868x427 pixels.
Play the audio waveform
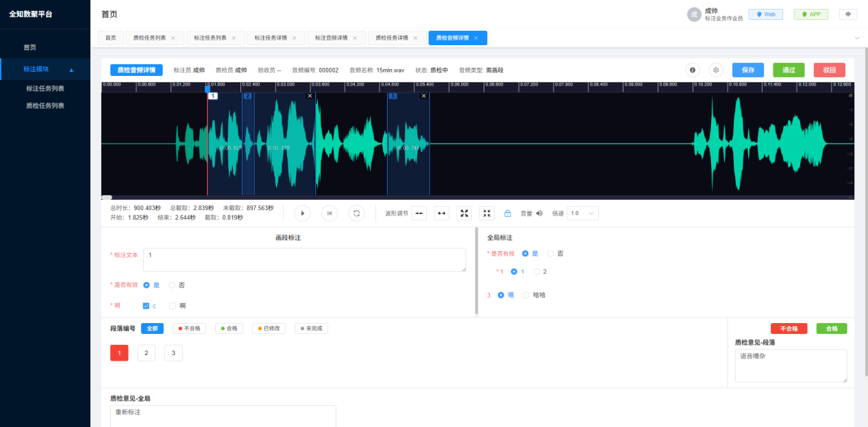click(302, 213)
